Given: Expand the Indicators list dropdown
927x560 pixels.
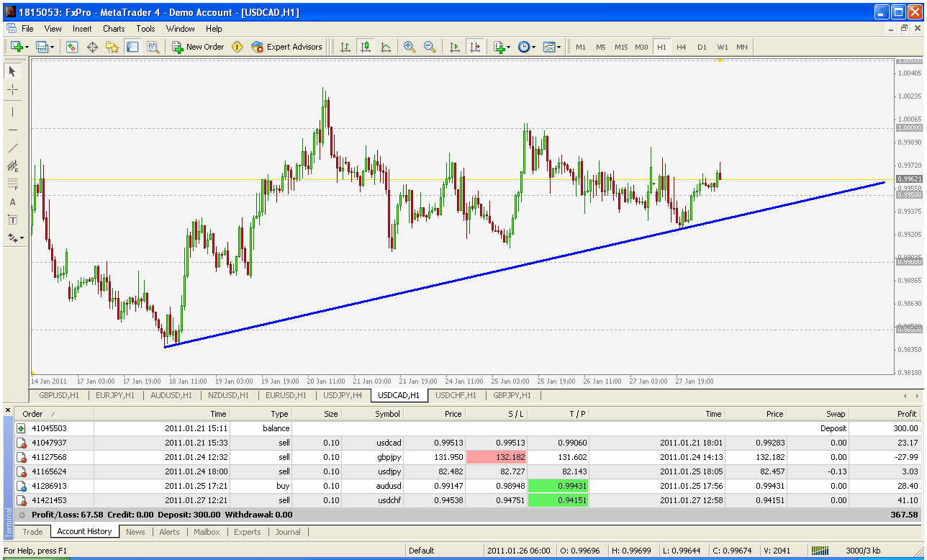Looking at the screenshot, I should [x=502, y=47].
